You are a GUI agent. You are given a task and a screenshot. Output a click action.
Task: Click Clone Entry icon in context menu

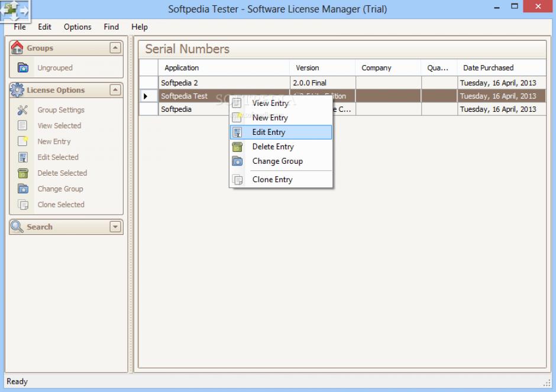(x=237, y=180)
